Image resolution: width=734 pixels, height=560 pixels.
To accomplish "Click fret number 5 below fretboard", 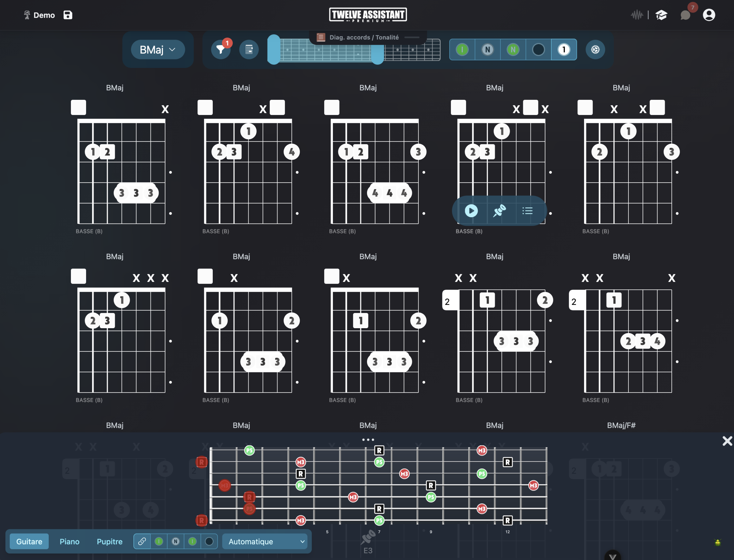I will 327,532.
